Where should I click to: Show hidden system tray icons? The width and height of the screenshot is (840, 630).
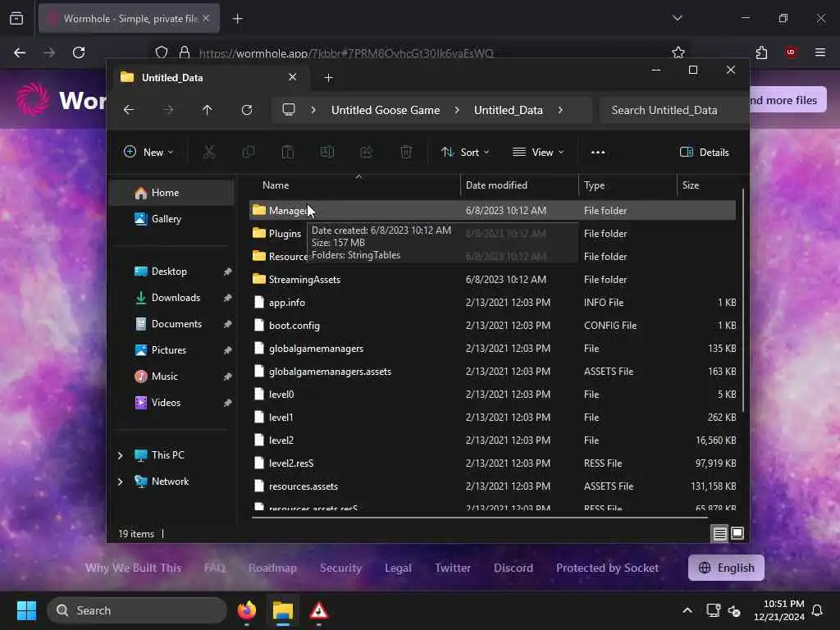coord(687,610)
